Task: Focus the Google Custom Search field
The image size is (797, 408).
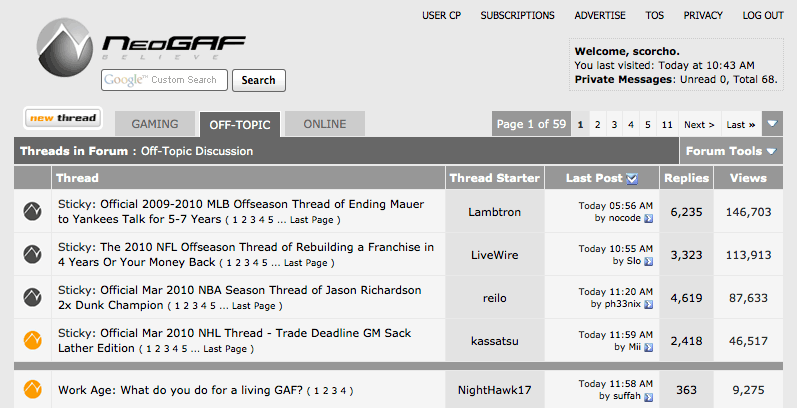Action: [164, 80]
